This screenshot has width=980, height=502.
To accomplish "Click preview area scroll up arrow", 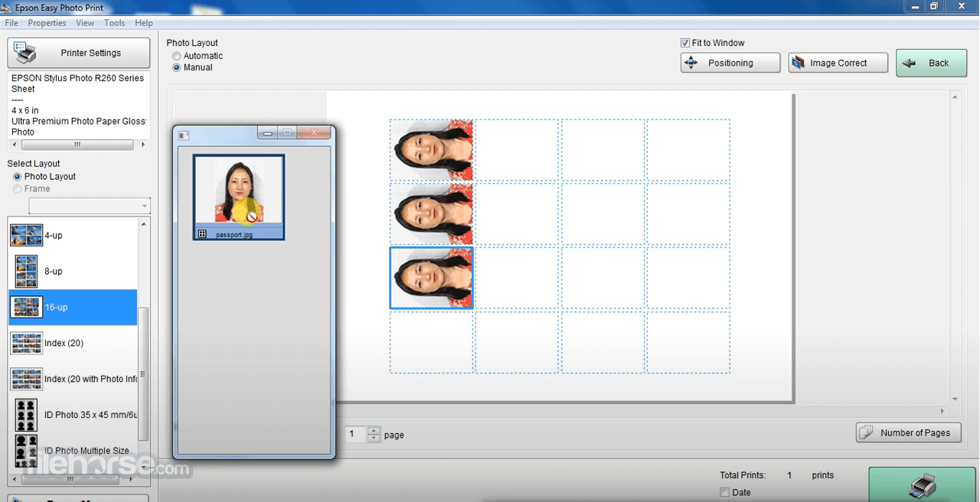I will pyautogui.click(x=955, y=97).
